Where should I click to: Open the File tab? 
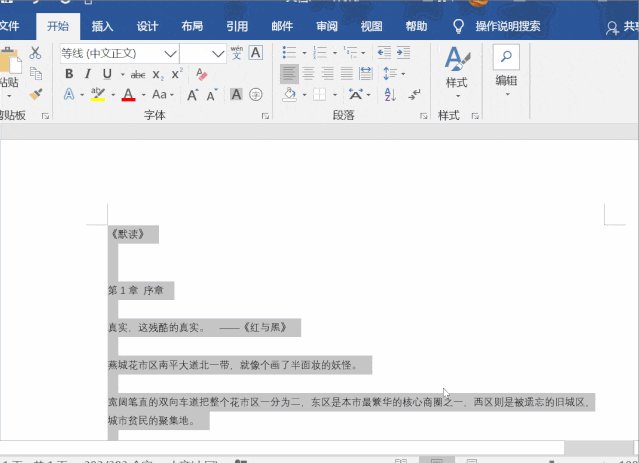(10, 26)
